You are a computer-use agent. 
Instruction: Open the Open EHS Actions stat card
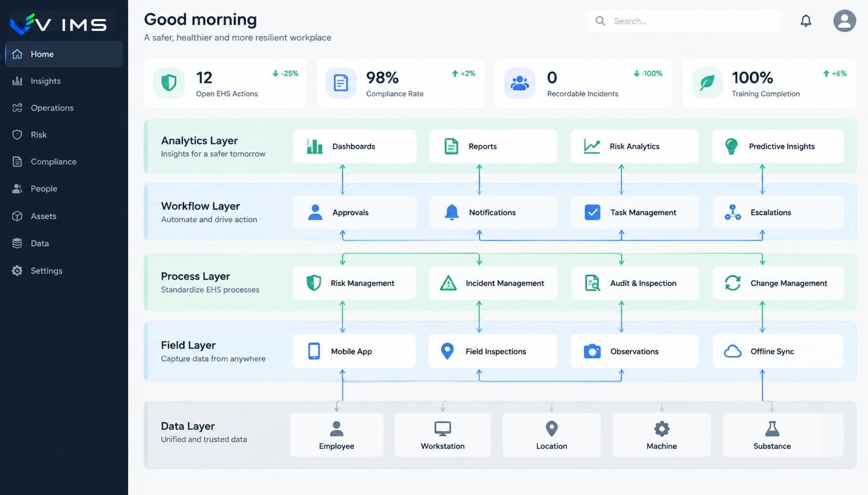coord(226,83)
